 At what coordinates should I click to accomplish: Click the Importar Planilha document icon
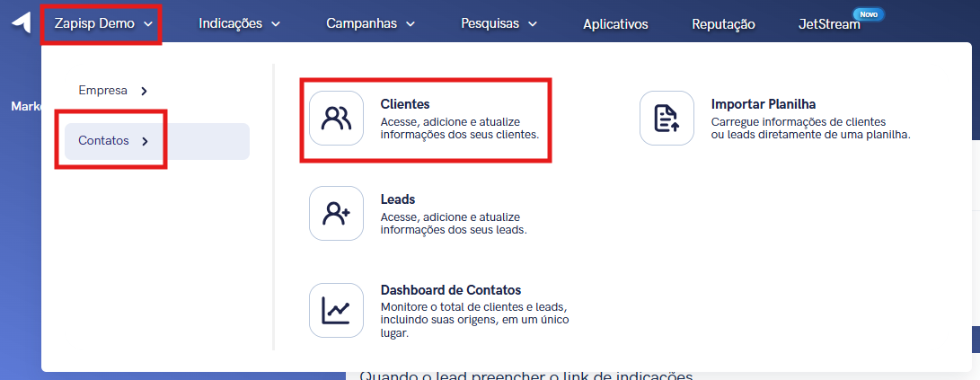click(667, 118)
